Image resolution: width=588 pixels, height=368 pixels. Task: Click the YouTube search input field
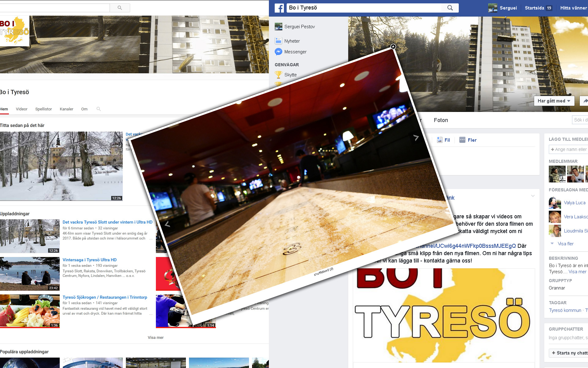(55, 8)
